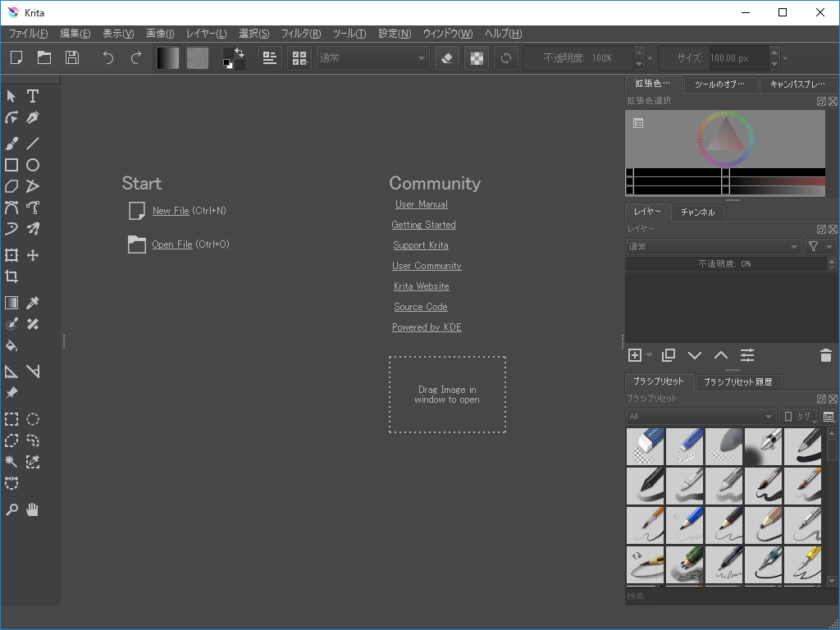840x630 pixels.
Task: Open the blending mode dropdown in toolbar
Action: click(373, 58)
